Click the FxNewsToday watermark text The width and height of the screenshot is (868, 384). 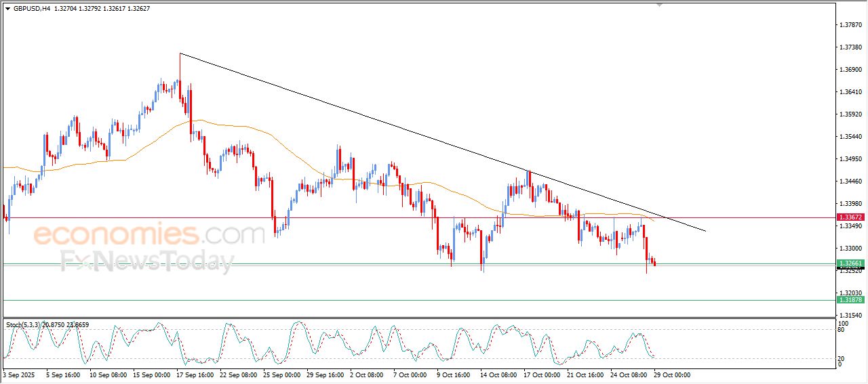146,261
